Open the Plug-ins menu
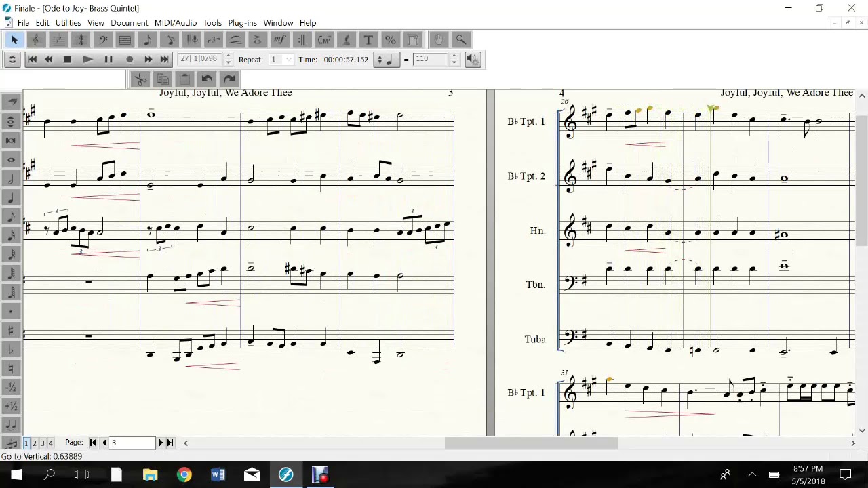 click(x=242, y=23)
